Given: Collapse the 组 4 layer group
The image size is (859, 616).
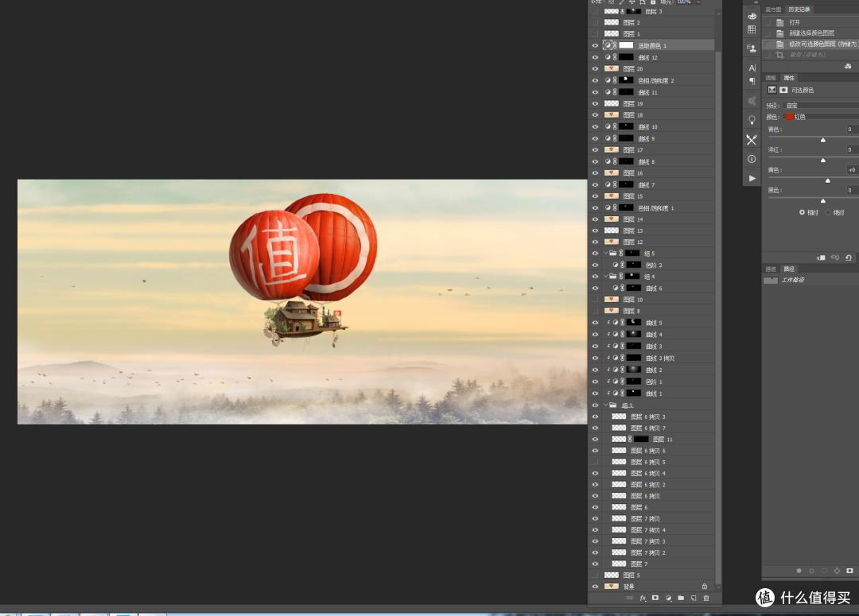Looking at the screenshot, I should pos(606,276).
